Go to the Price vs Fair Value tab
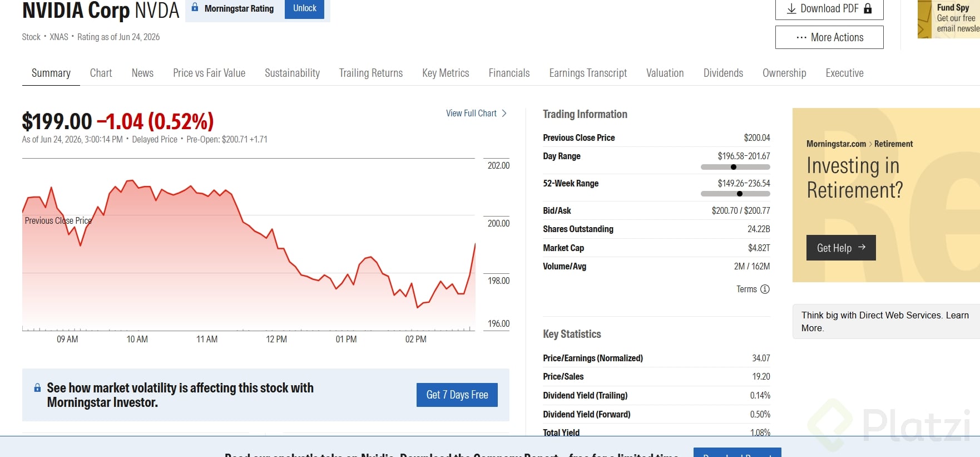 209,73
